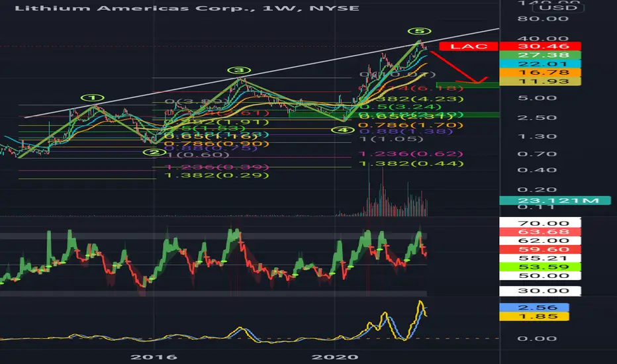Click the RSI 62.00 level label
This screenshot has width=617, height=364.
[540, 240]
